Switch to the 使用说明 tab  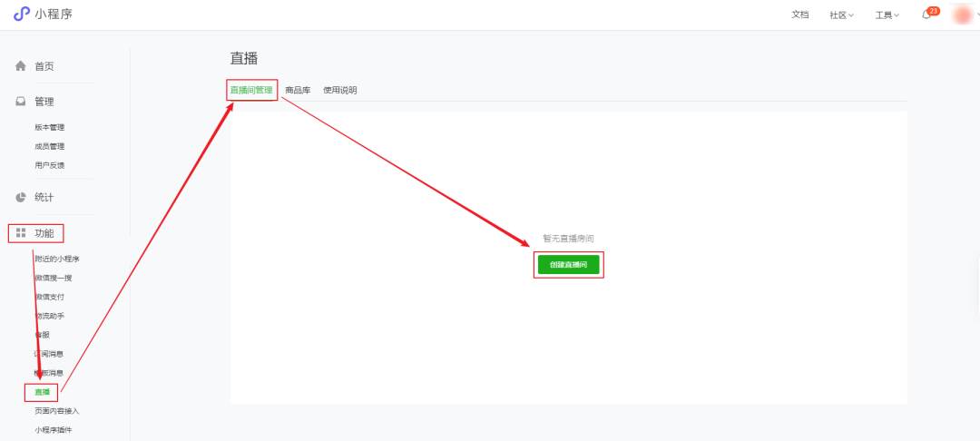[x=340, y=90]
